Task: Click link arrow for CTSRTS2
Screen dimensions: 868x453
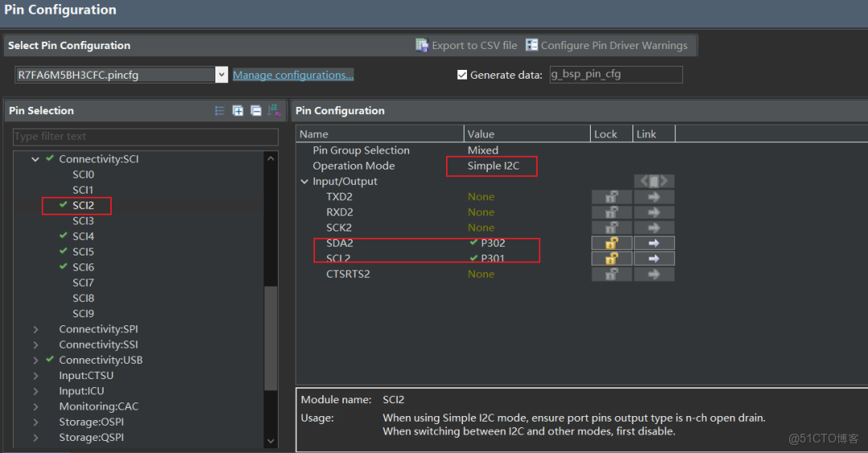Action: click(653, 275)
